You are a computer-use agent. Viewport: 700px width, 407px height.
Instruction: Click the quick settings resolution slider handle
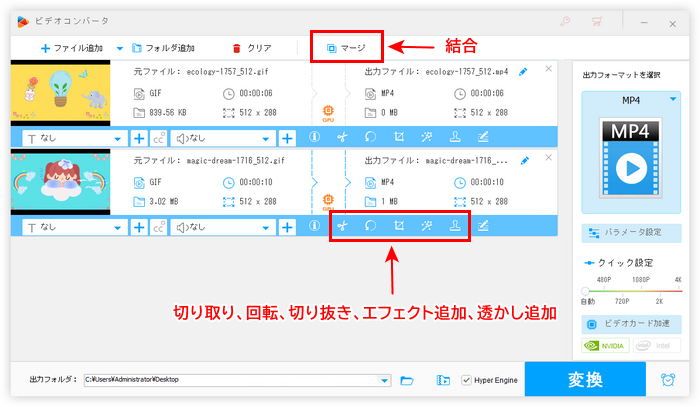tap(585, 291)
